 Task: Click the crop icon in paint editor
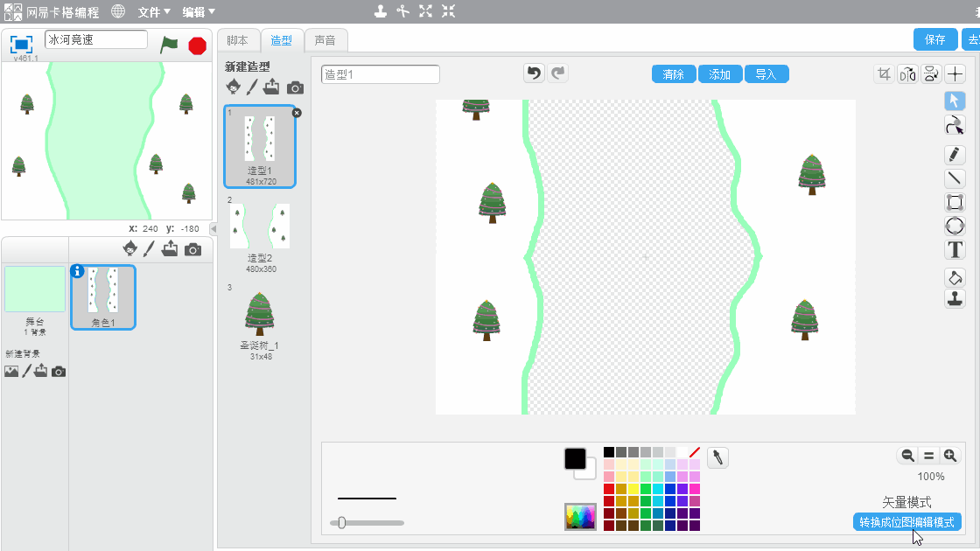pos(884,73)
